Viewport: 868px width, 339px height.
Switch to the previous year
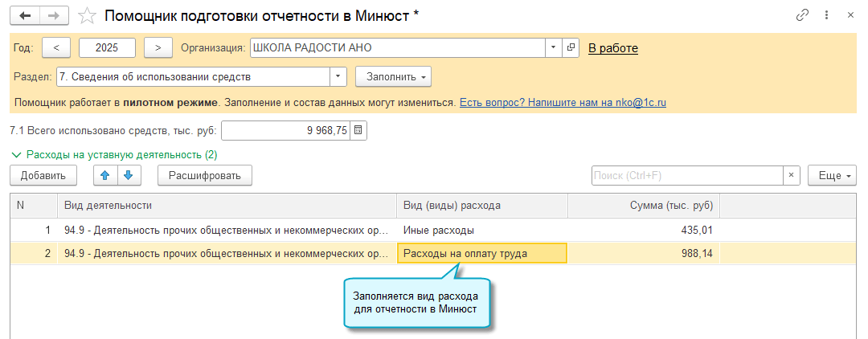[x=56, y=47]
